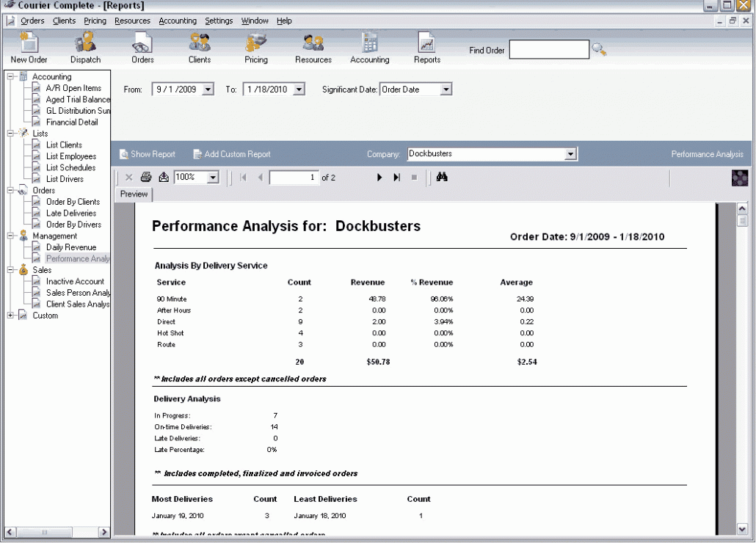This screenshot has height=543, width=756.
Task: Open the Settings menu
Action: coord(219,21)
